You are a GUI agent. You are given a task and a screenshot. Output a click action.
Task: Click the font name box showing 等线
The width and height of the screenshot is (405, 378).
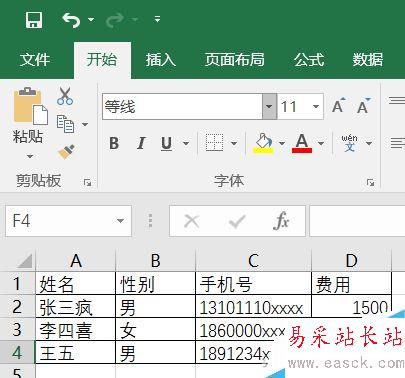point(183,107)
